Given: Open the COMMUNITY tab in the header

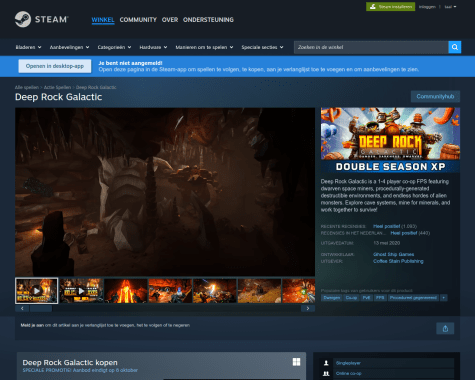Looking at the screenshot, I should click(138, 20).
